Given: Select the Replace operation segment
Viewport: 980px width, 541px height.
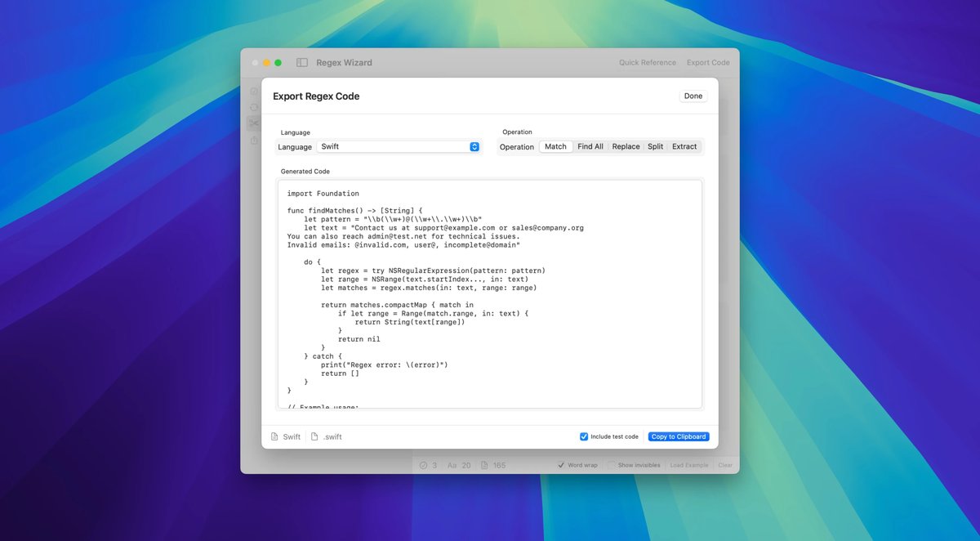Looking at the screenshot, I should [626, 146].
